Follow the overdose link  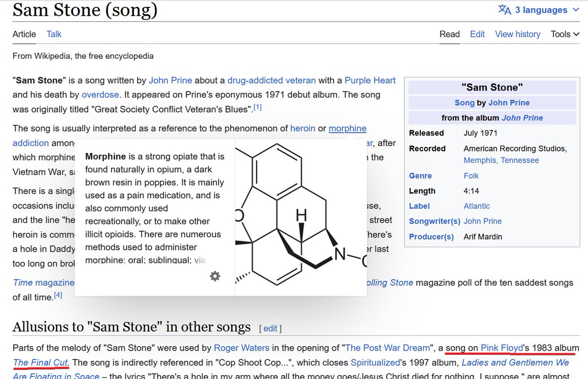click(100, 95)
